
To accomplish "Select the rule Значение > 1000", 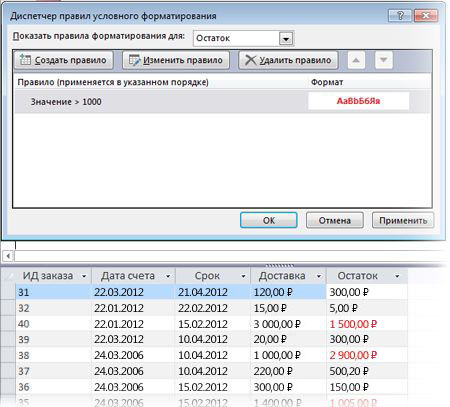I will pyautogui.click(x=222, y=101).
